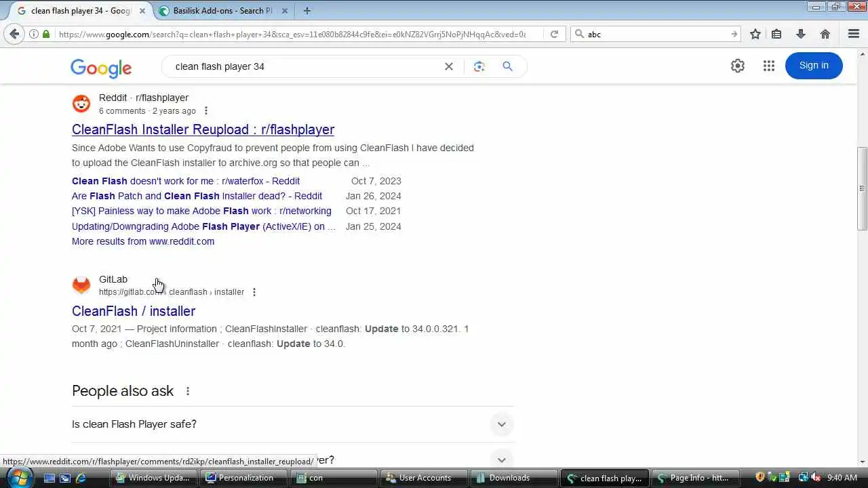868x488 pixels.
Task: Click the Reddit favicon beside result
Action: tap(81, 104)
